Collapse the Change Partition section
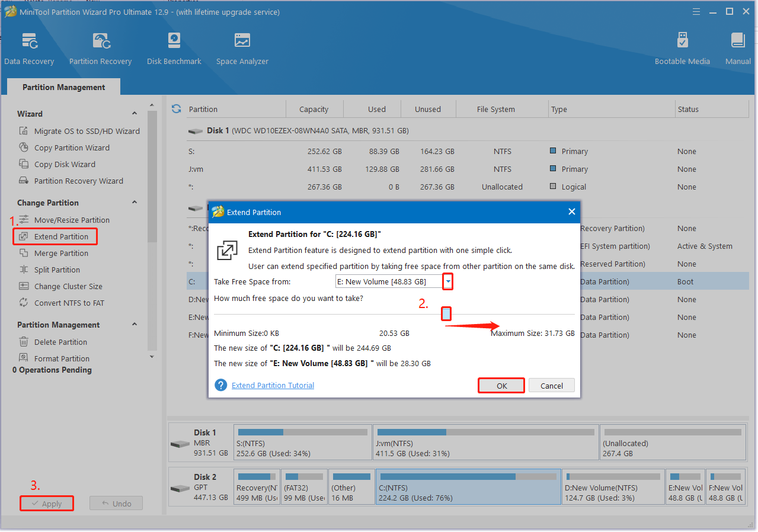Viewport: 758px width, 532px height. pos(135,203)
